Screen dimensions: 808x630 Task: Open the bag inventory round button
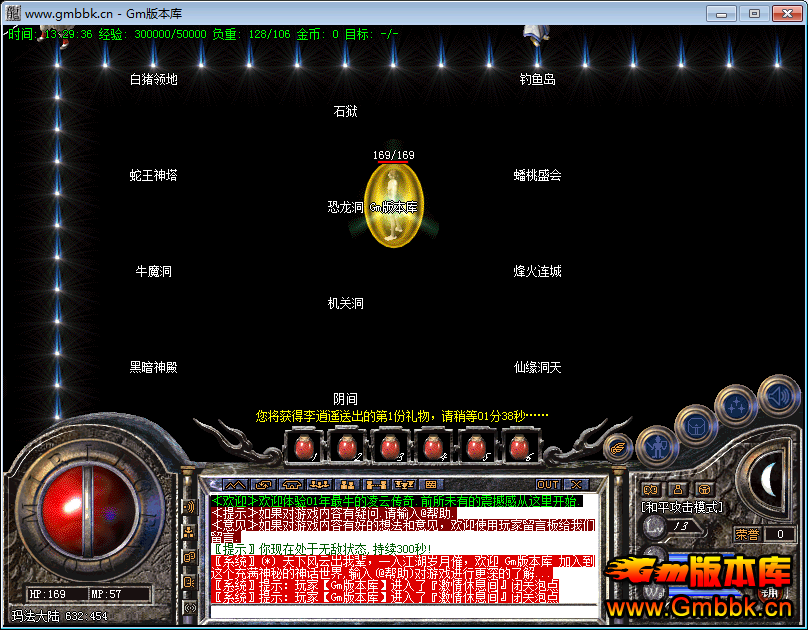[696, 427]
